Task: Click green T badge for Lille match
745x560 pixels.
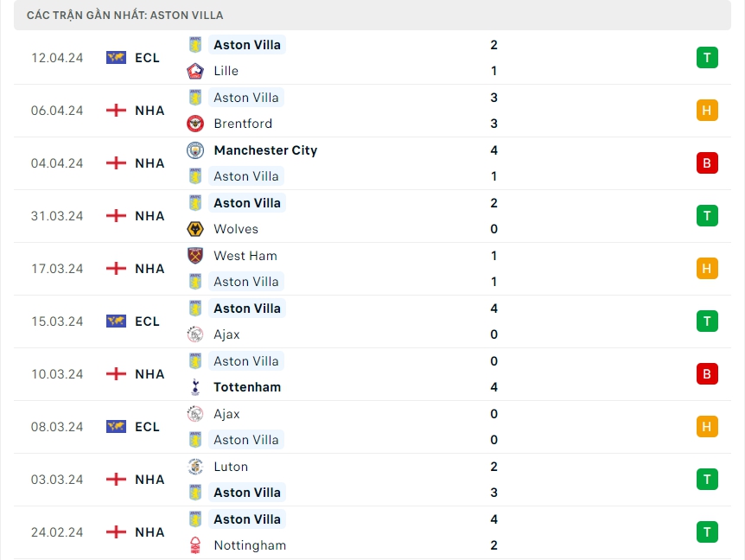Action: coord(707,58)
